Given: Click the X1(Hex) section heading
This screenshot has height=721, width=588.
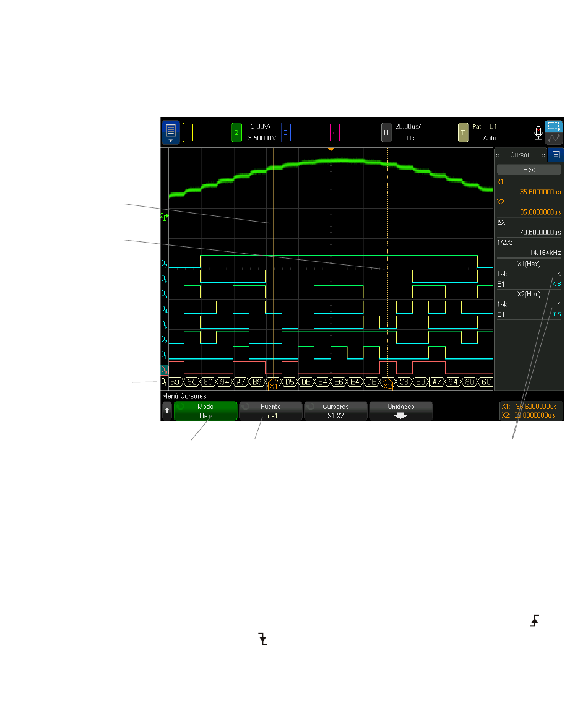Looking at the screenshot, I should point(529,264).
